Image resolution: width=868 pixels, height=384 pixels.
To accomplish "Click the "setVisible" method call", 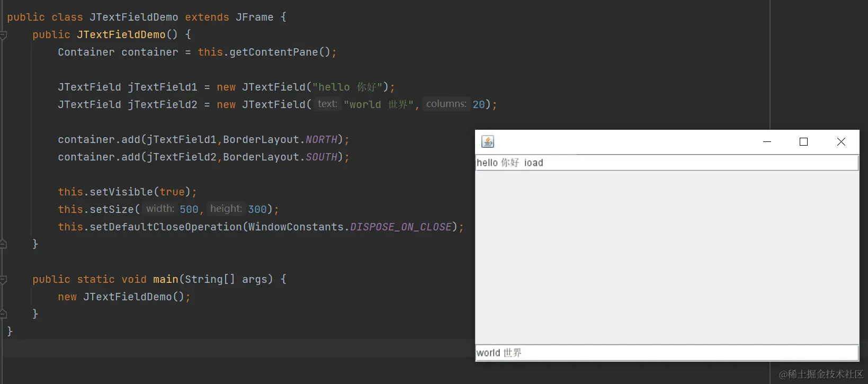I will (x=121, y=192).
